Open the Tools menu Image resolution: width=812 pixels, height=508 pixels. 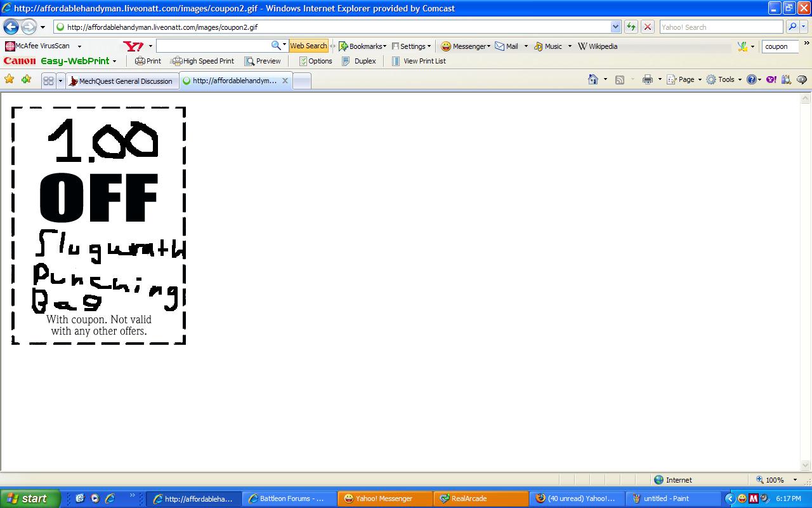tap(724, 79)
